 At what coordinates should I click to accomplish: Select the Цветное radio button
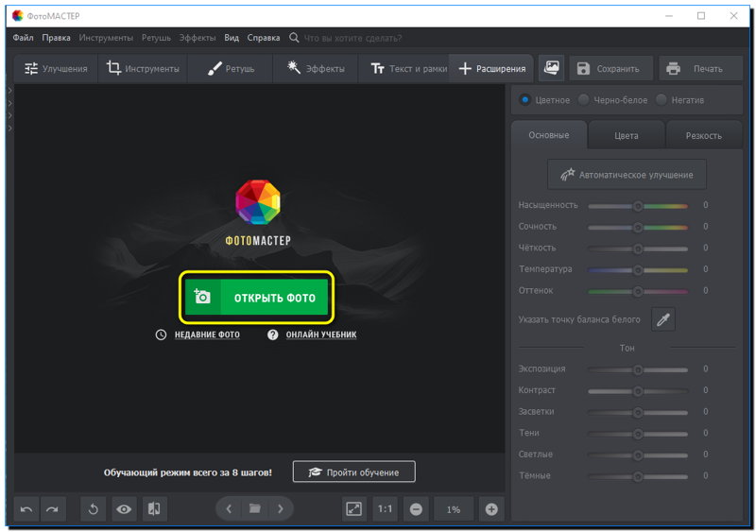(x=524, y=100)
